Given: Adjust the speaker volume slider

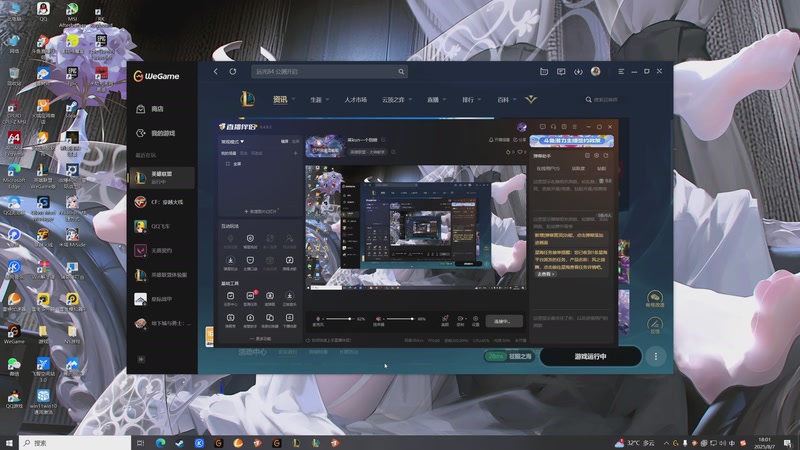Looking at the screenshot, I should pyautogui.click(x=401, y=318).
